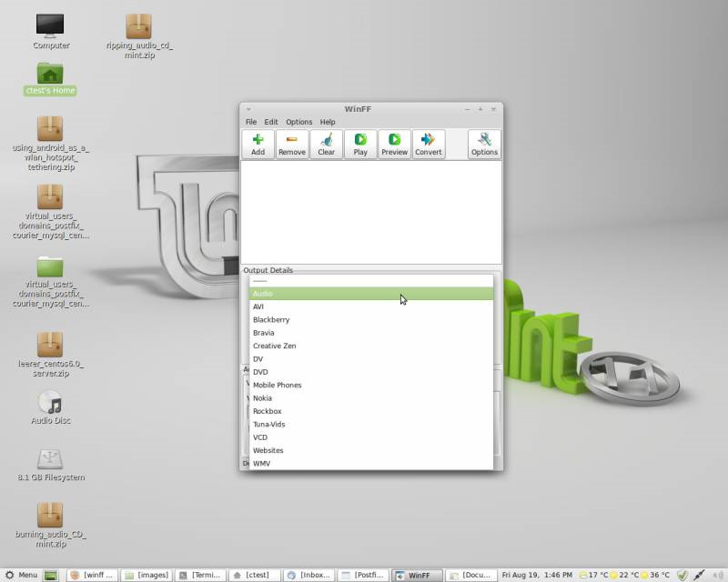Open the Edit menu
728x582 pixels.
pos(271,122)
